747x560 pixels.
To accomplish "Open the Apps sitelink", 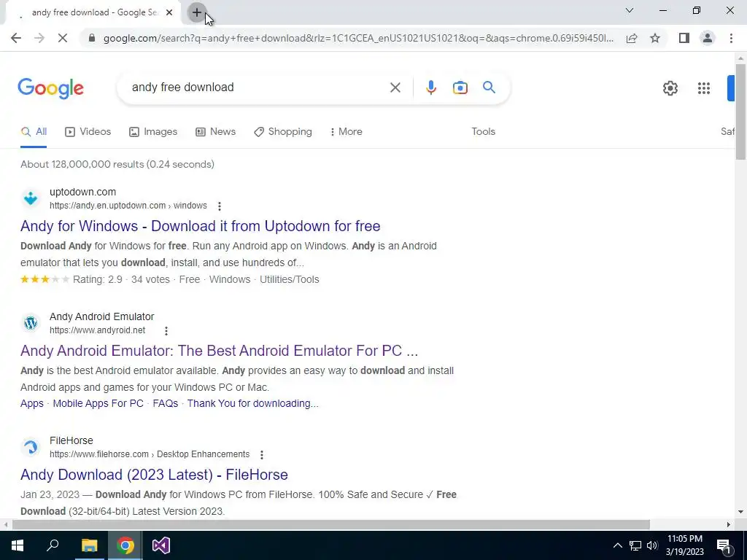I will point(32,404).
